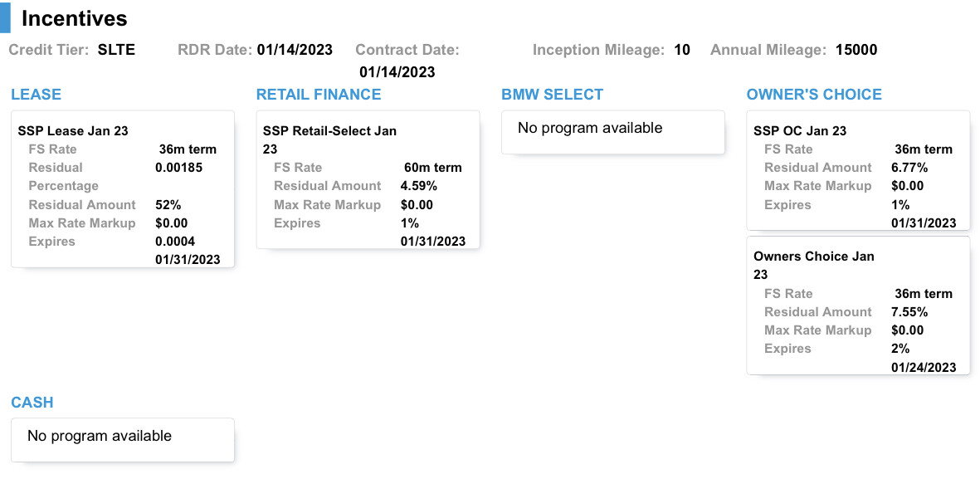Select the 4.59% value in Retail Finance

pyautogui.click(x=418, y=186)
